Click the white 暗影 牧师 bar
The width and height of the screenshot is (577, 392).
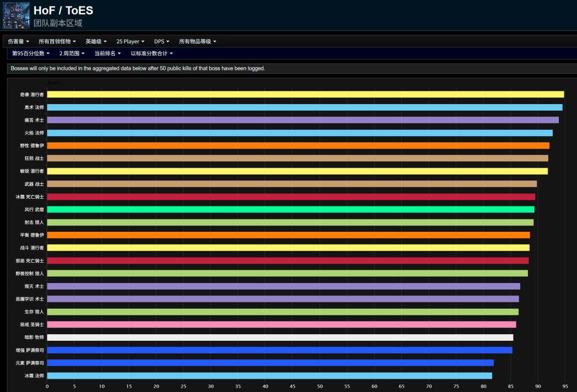pos(280,337)
